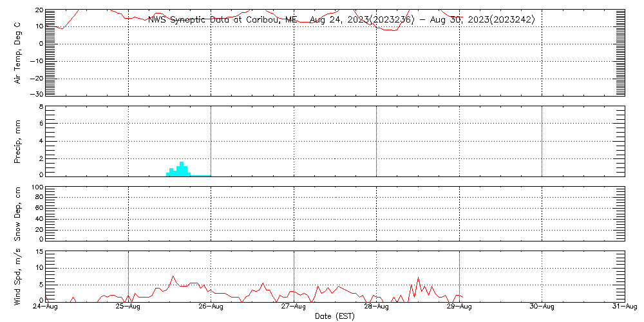
Task: Click the 8 tick on precipitation axis
Action: [x=40, y=106]
